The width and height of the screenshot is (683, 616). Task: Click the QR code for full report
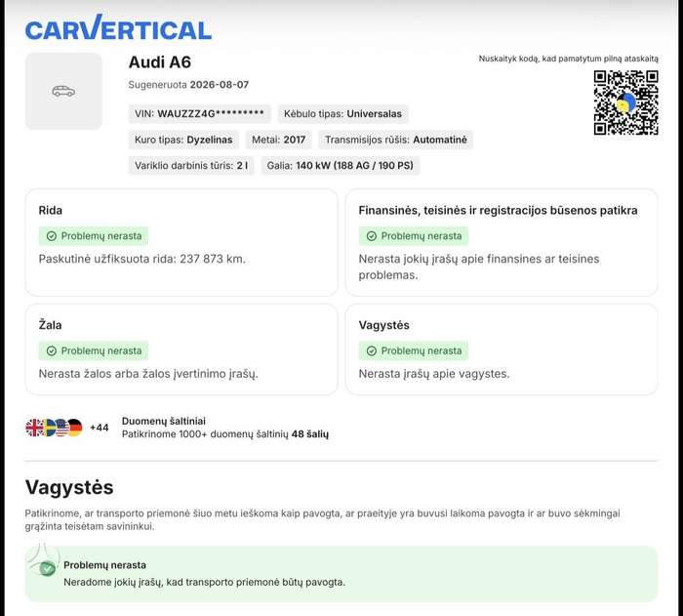pos(625,103)
